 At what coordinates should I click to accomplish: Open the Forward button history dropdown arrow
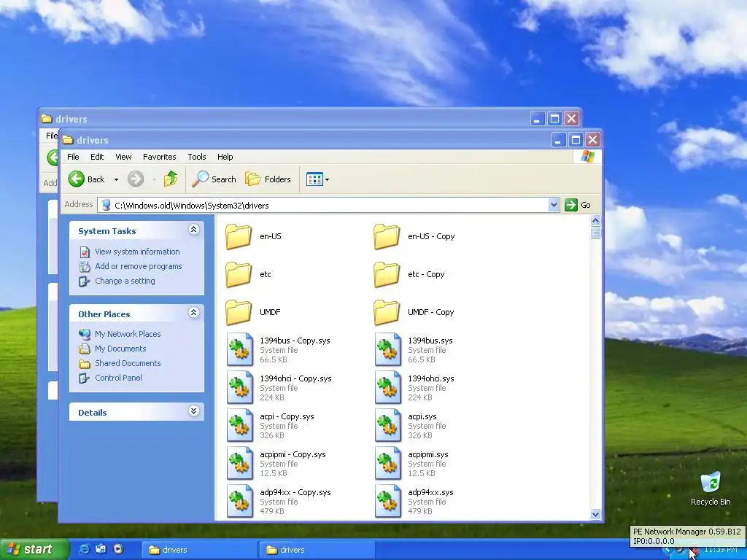pyautogui.click(x=154, y=179)
